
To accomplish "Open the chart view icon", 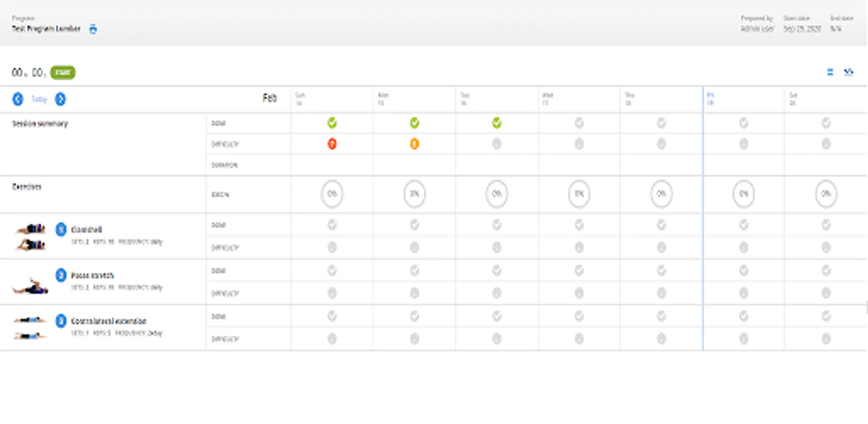I will (x=849, y=72).
